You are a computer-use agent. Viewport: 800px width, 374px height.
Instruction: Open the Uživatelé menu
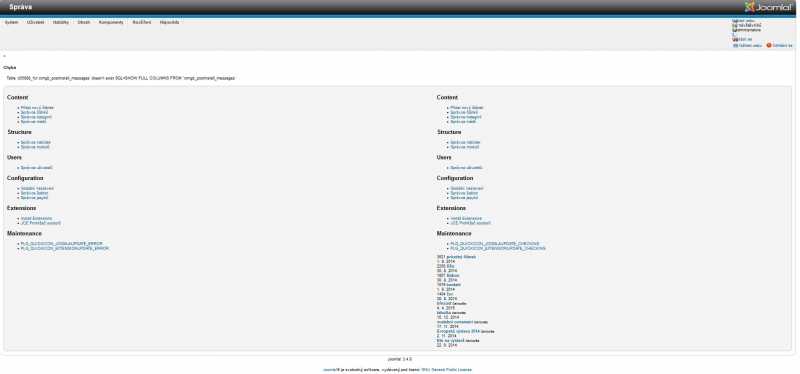tap(36, 22)
